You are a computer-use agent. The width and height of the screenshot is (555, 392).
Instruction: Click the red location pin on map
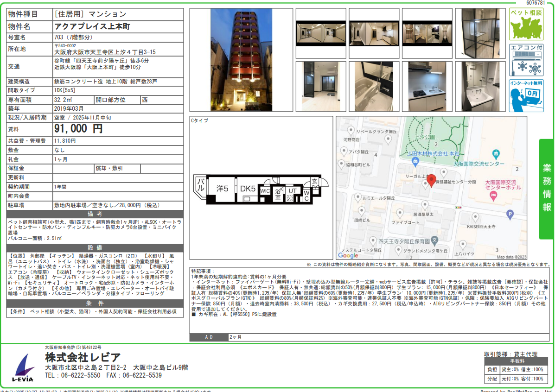click(x=431, y=181)
